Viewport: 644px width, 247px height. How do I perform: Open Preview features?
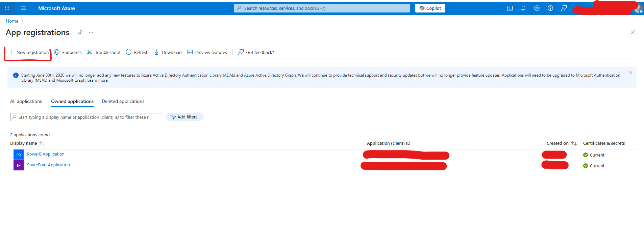[x=207, y=52]
